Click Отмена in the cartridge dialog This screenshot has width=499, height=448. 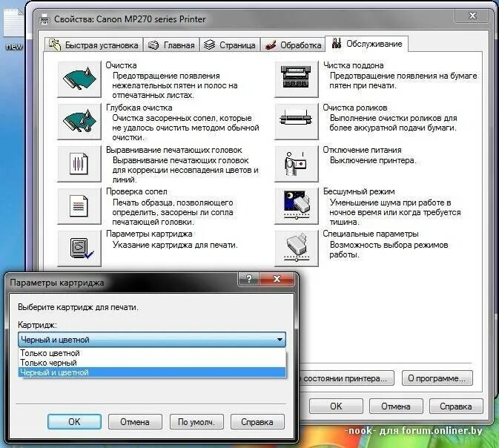135,421
